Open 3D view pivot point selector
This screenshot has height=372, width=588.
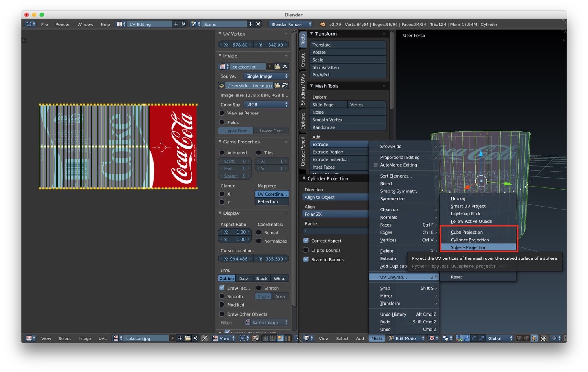click(447, 338)
